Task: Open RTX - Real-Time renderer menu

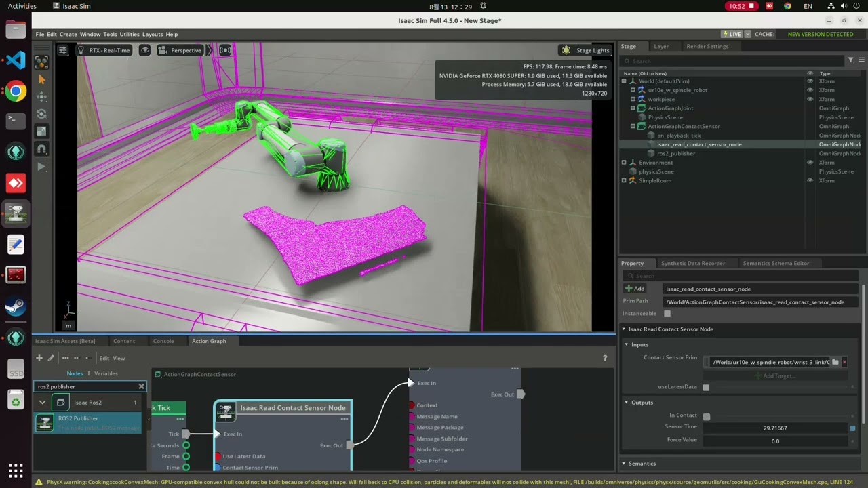Action: coord(104,50)
